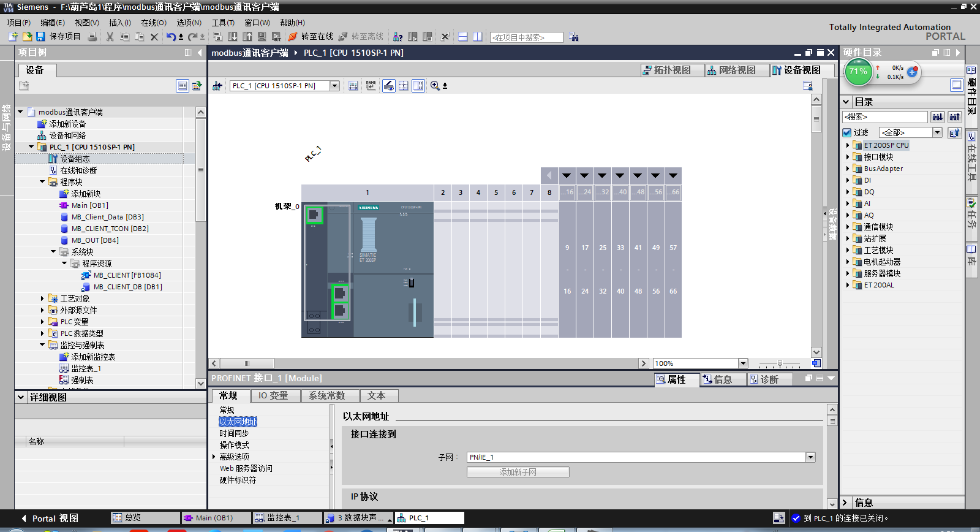Compile using the toolbar compile icon
The image size is (980, 532).
(x=218, y=37)
